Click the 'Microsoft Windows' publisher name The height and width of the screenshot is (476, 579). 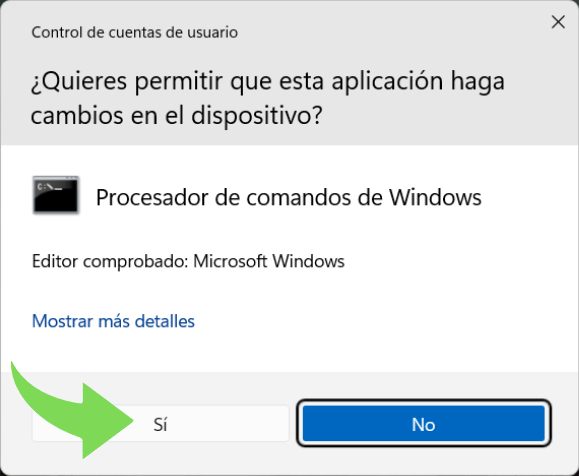pos(269,261)
